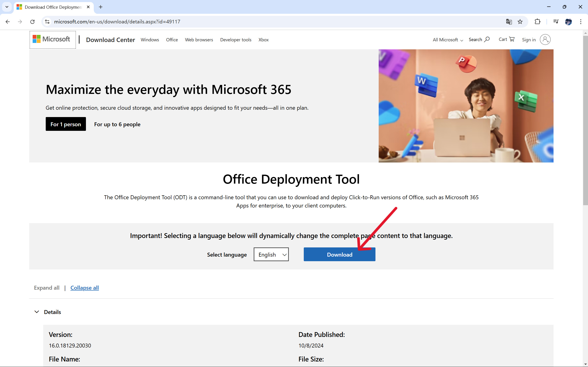This screenshot has height=367, width=588.
Task: Click the For 1 person button
Action: coord(66,124)
